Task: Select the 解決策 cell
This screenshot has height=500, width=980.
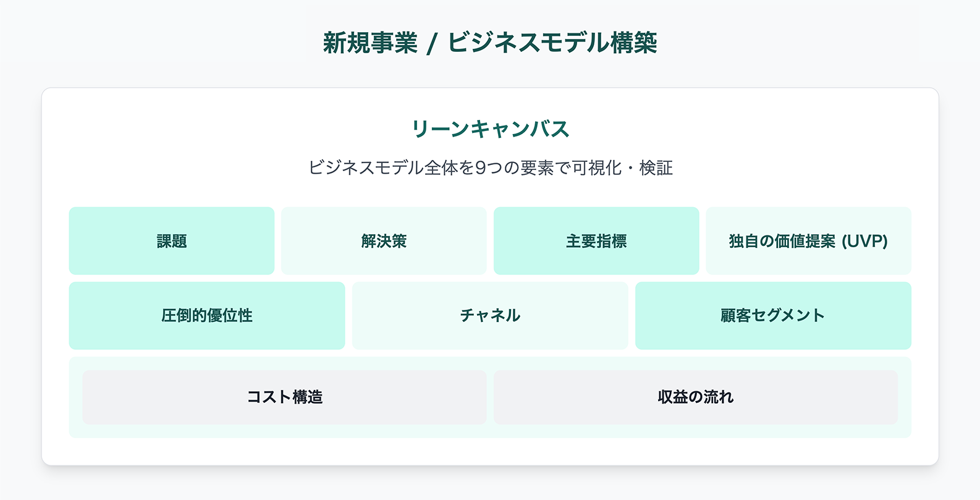Action: click(384, 241)
